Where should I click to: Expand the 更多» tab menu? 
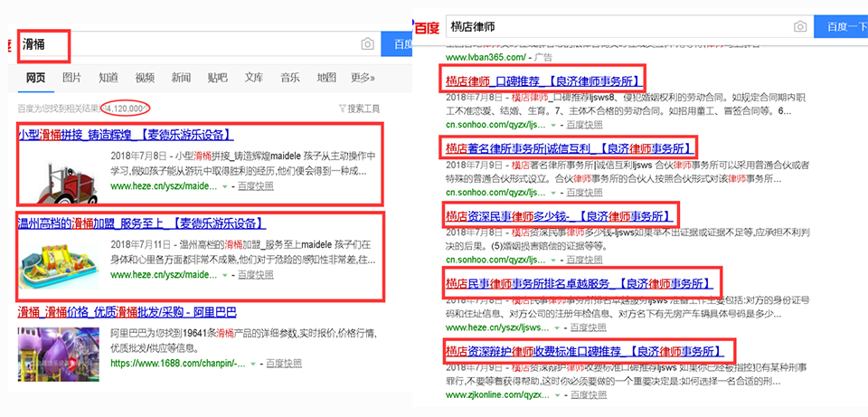[x=363, y=78]
